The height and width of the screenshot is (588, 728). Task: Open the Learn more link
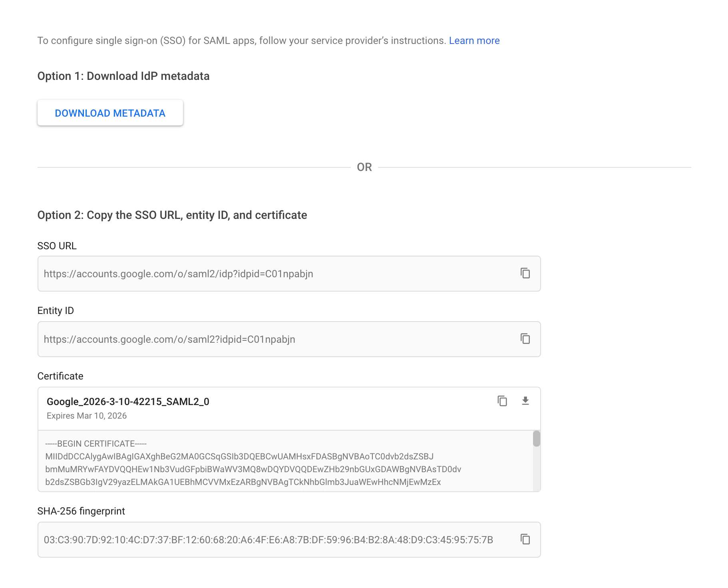coord(474,41)
